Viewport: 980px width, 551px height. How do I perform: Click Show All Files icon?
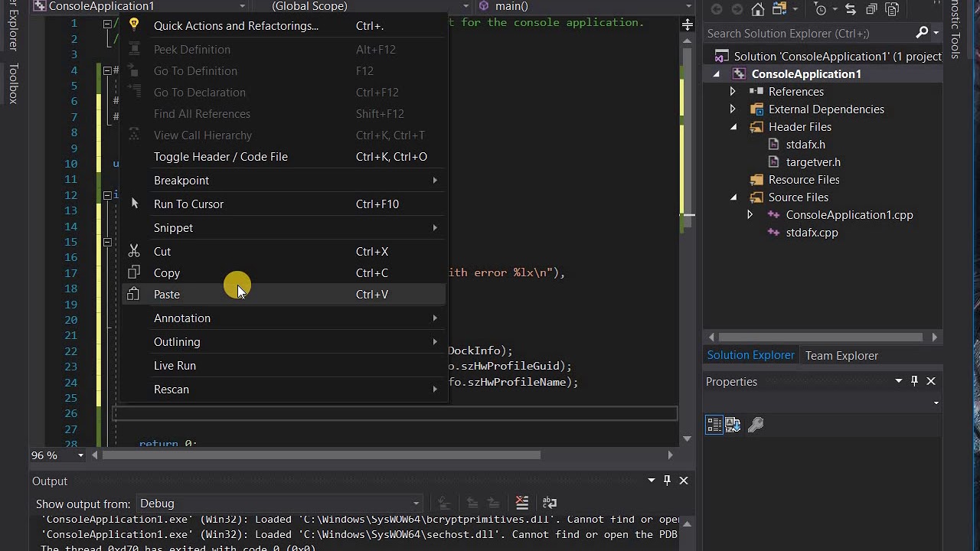click(892, 9)
